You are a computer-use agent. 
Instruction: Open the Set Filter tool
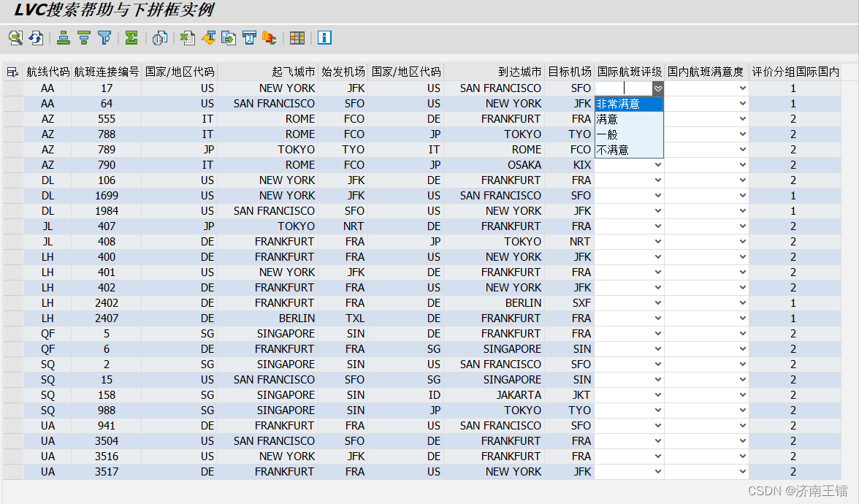105,37
